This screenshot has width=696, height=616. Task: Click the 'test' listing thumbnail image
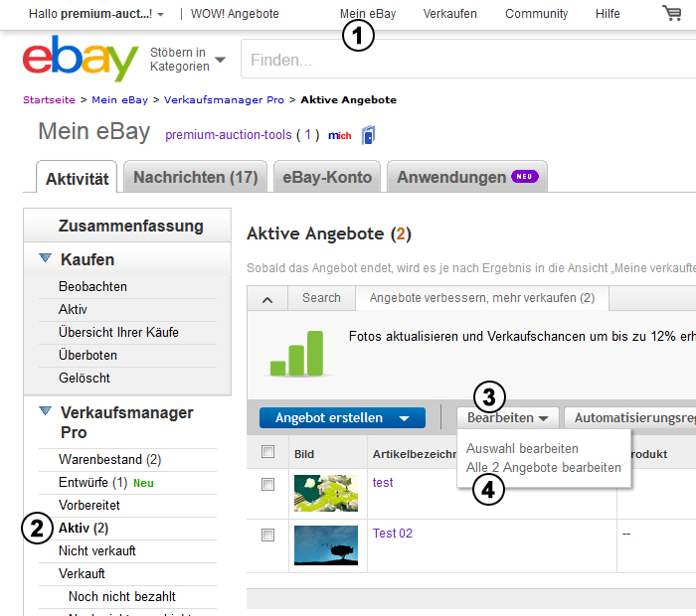[x=326, y=493]
